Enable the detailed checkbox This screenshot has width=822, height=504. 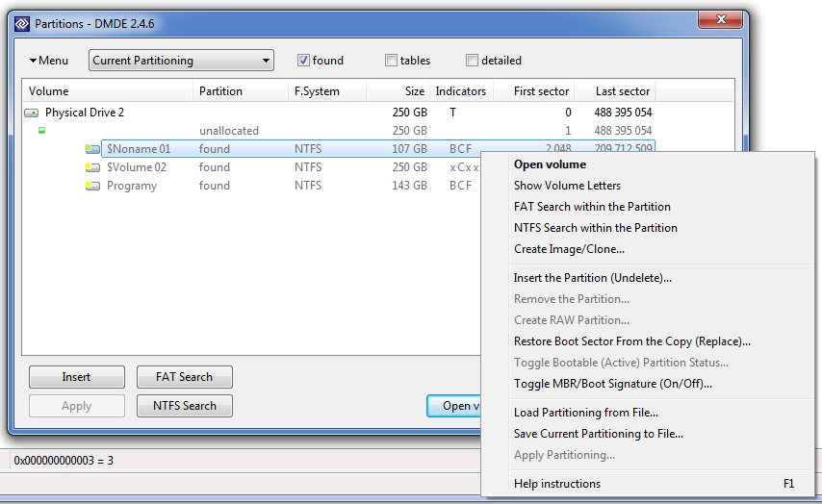pyautogui.click(x=472, y=61)
